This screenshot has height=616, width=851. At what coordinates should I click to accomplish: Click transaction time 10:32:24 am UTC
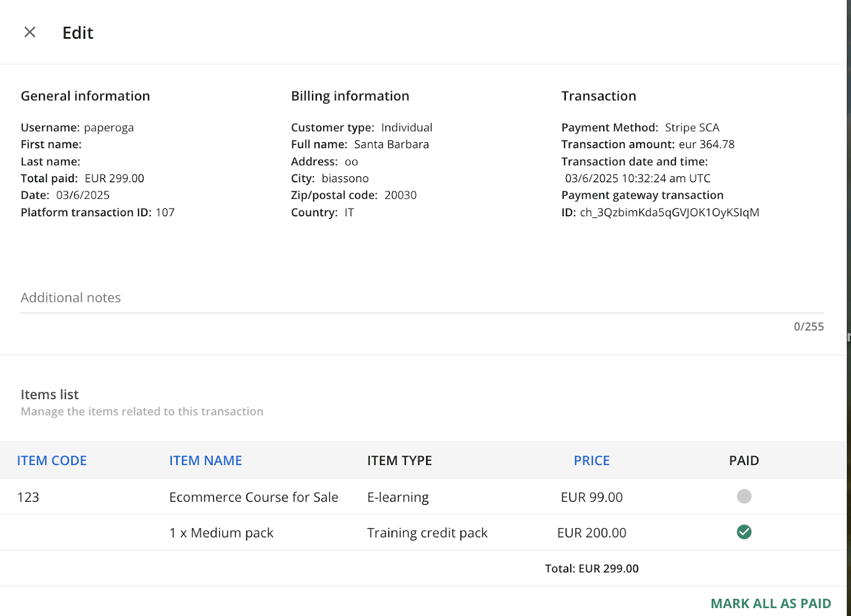[666, 178]
